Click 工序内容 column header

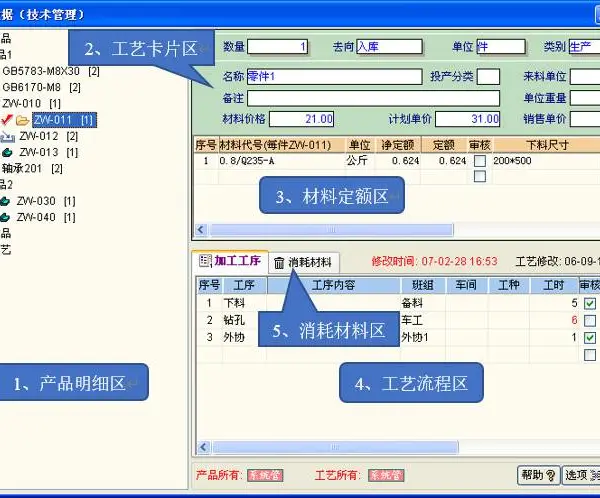tap(333, 285)
